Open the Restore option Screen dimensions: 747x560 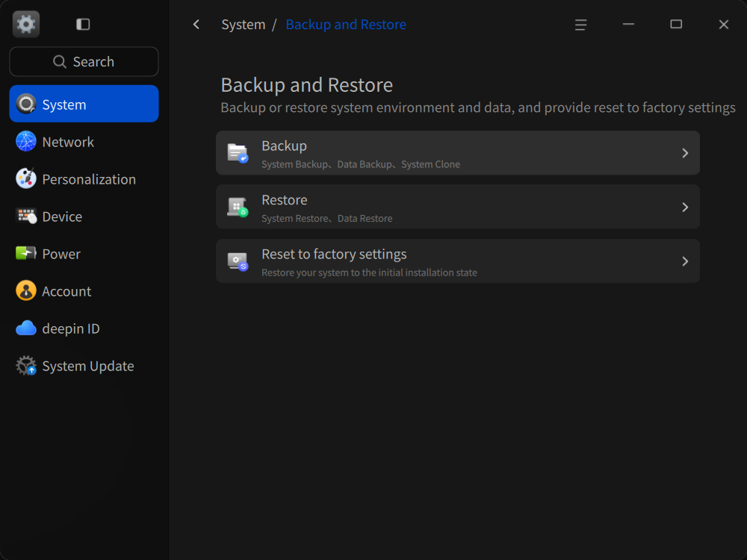458,207
